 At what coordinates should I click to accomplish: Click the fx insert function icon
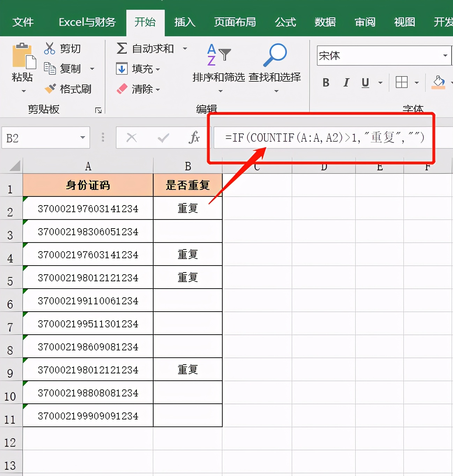(x=194, y=137)
